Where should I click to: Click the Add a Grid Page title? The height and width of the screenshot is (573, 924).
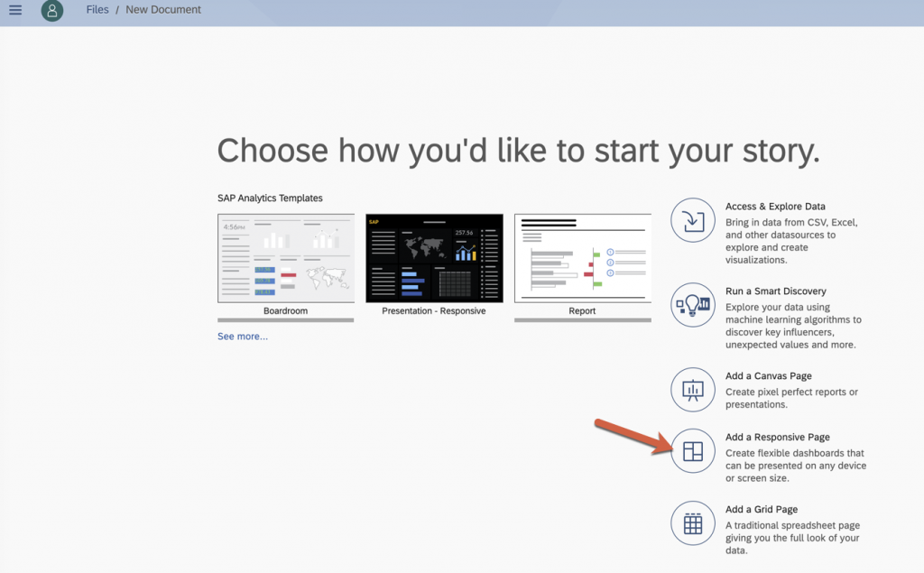762,509
